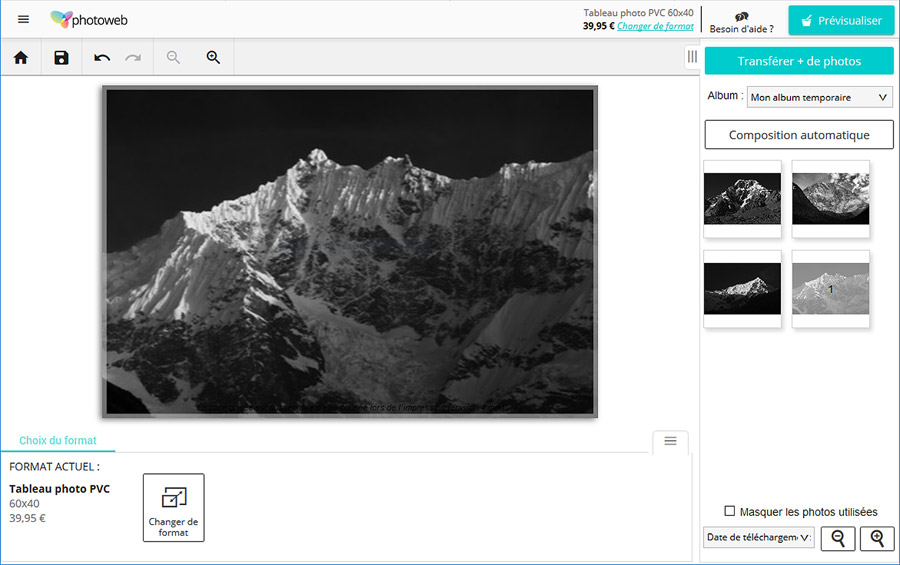Enlarge thumbnails with the zoom-in magnifier button
The width and height of the screenshot is (900, 565).
tap(877, 539)
